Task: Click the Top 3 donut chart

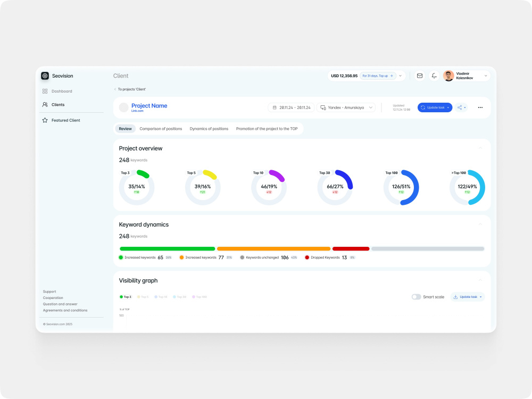Action: [137, 188]
